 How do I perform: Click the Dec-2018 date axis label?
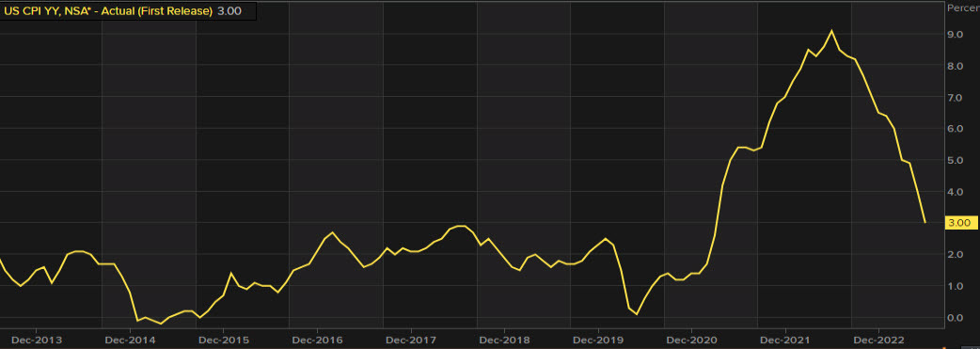(504, 341)
